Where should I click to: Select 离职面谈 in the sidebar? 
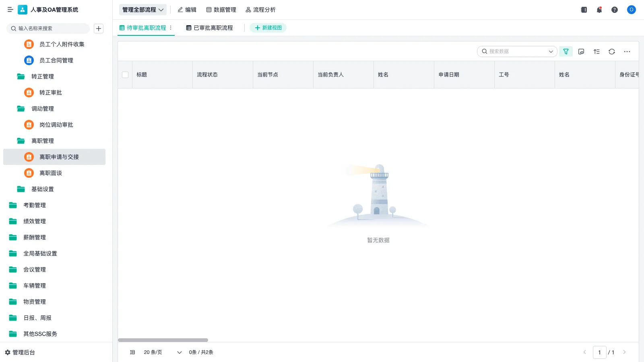point(51,173)
